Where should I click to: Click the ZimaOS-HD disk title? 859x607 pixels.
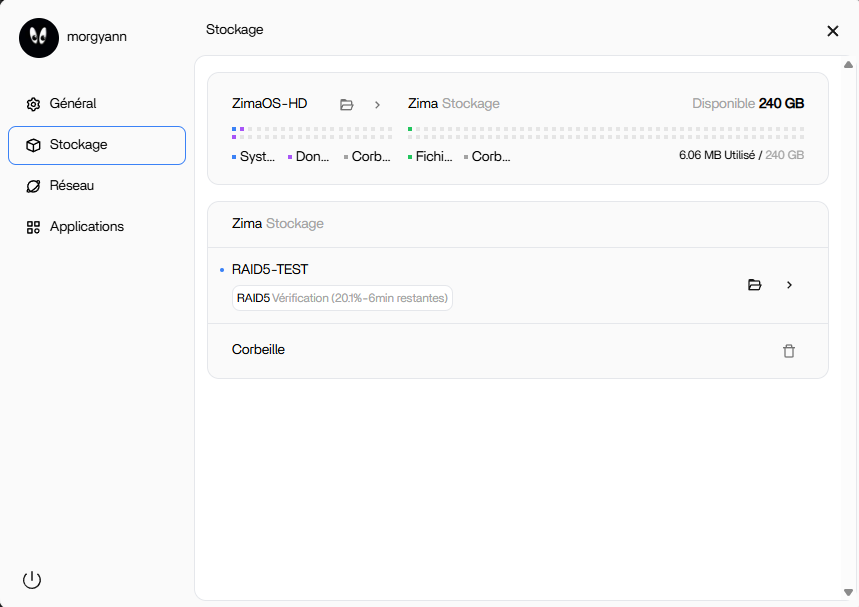(270, 104)
